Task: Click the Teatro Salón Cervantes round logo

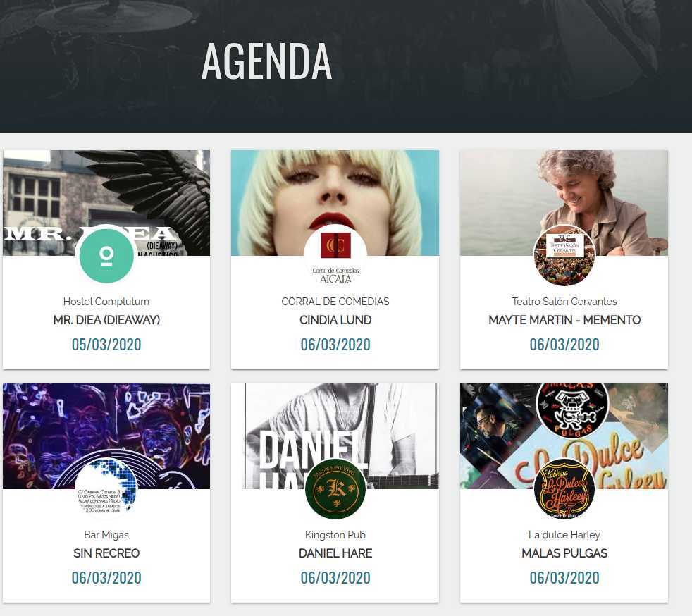Action: coord(564,255)
